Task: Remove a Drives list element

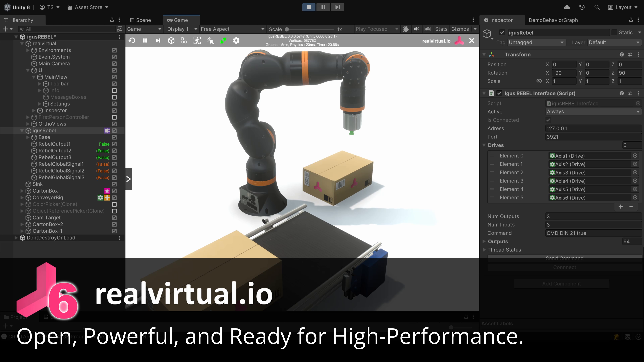Action: tap(631, 207)
